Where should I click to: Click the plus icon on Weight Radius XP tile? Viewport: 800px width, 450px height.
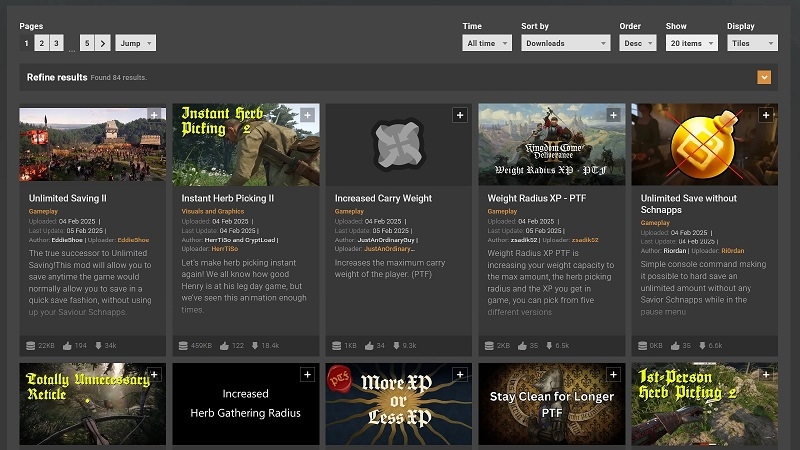[613, 116]
